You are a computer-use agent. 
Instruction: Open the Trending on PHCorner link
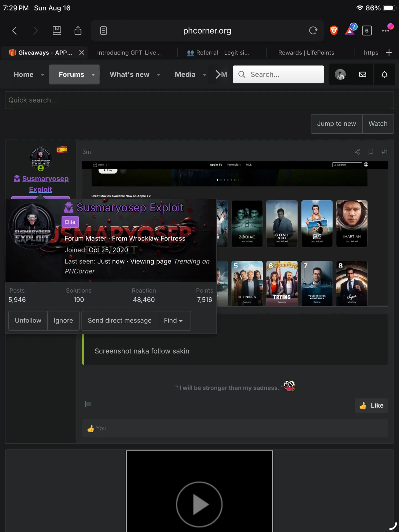pos(137,266)
